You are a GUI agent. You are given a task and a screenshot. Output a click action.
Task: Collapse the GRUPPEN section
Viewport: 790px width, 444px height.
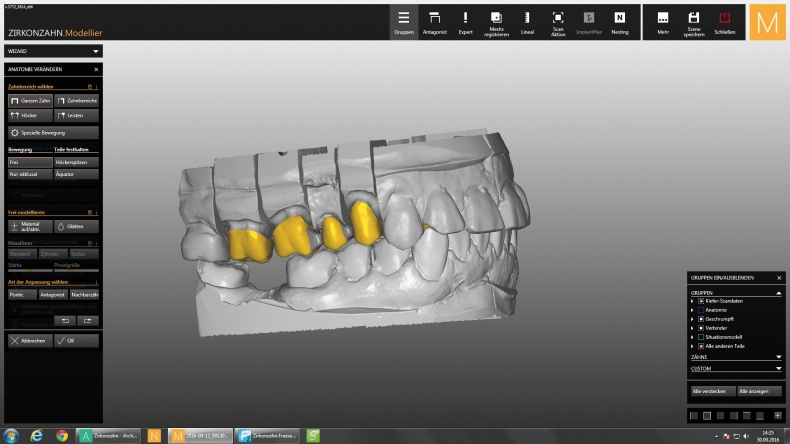(778, 293)
